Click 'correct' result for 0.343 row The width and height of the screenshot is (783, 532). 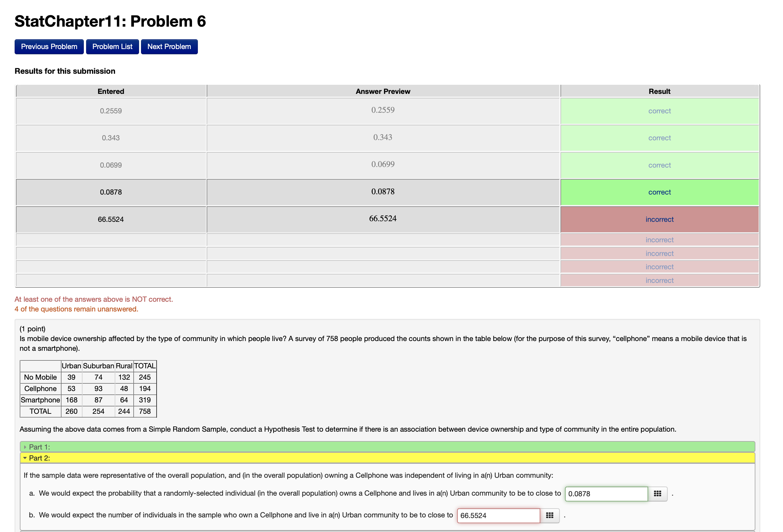tap(659, 138)
